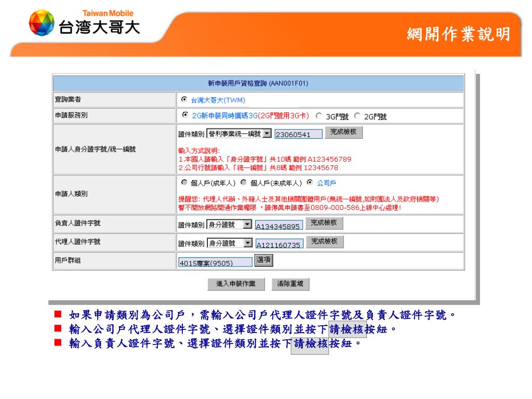
Task: Select the 3G門號 radio option
Action: (318, 116)
